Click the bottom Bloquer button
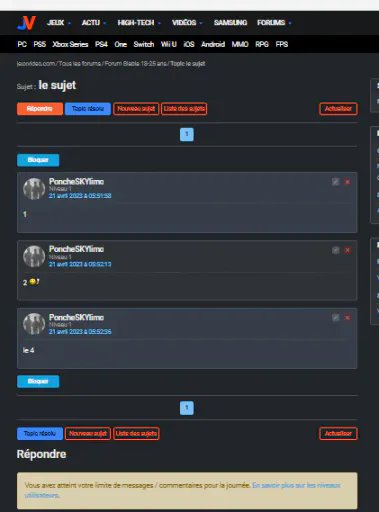The image size is (379, 512). pos(38,381)
